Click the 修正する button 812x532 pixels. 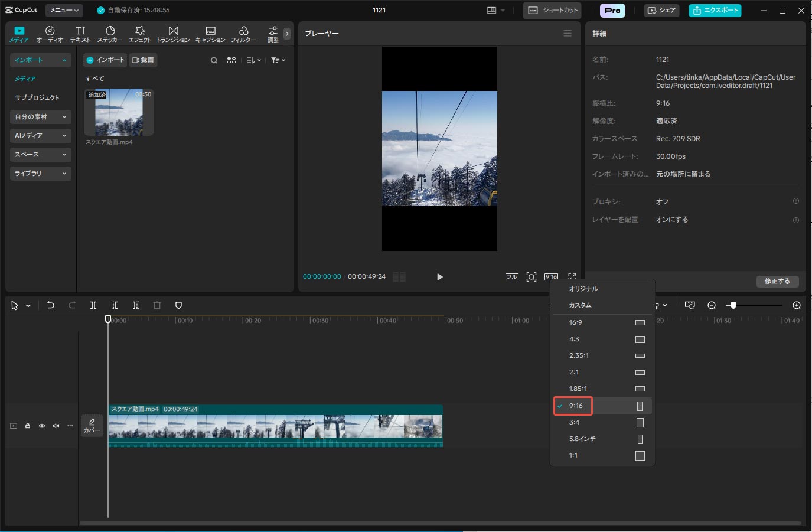[x=777, y=281]
